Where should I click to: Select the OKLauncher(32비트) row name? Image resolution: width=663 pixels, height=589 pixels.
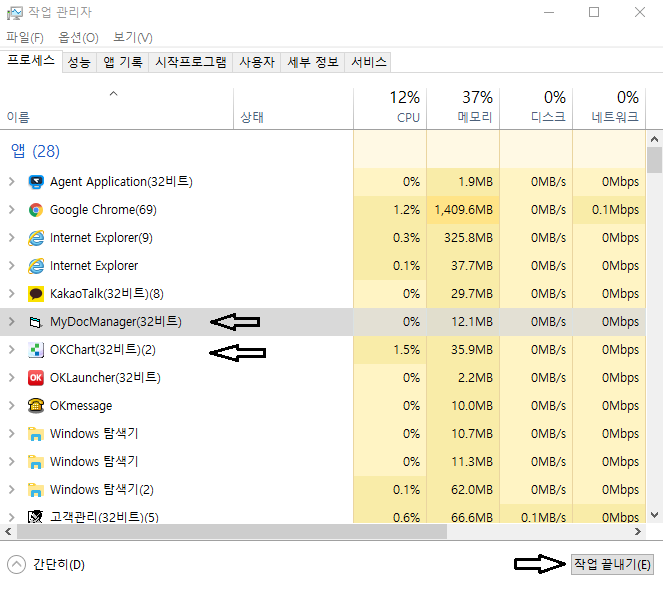click(105, 378)
